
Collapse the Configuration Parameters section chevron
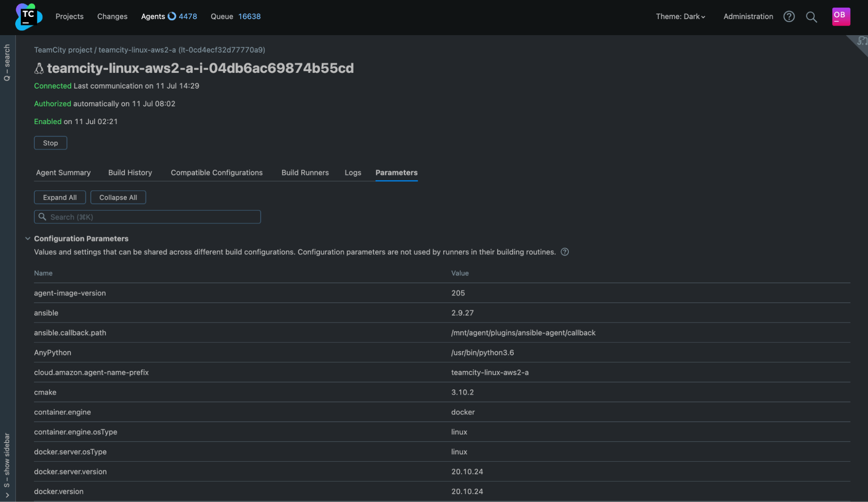28,239
